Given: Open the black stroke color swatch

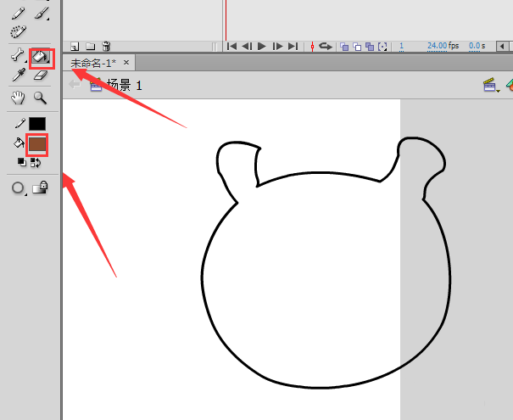Looking at the screenshot, I should pyautogui.click(x=37, y=124).
